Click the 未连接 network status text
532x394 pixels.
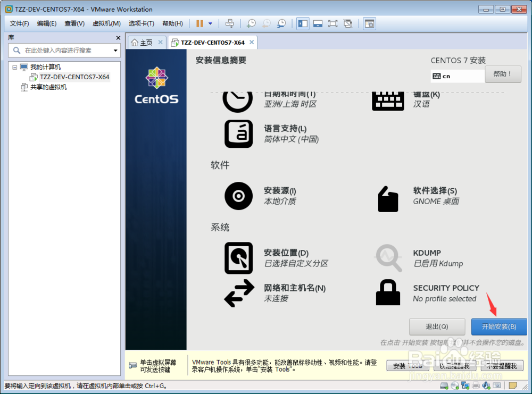[276, 298]
